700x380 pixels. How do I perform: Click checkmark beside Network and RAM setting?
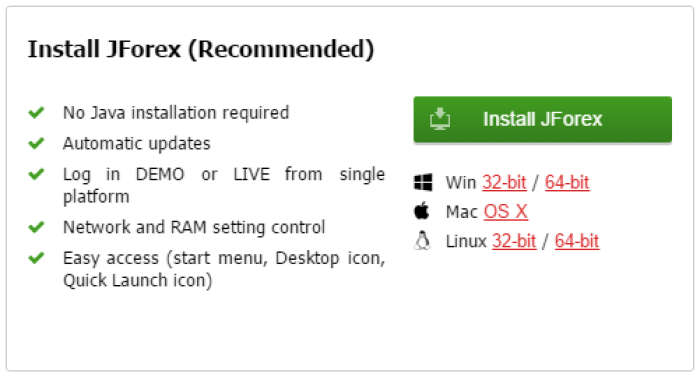[36, 227]
